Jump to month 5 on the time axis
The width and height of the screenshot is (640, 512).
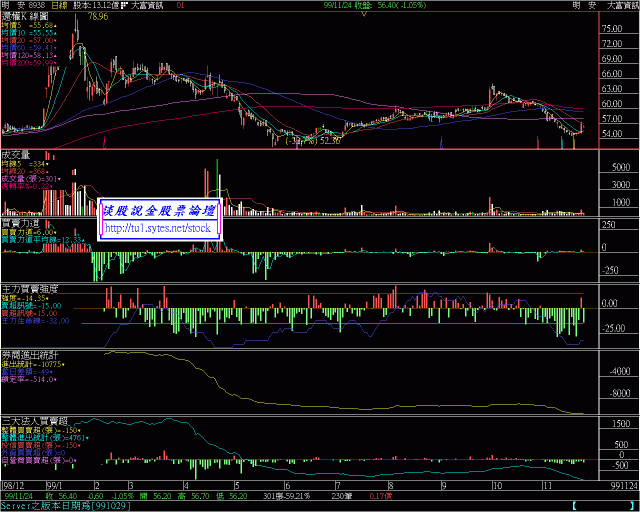(237, 486)
